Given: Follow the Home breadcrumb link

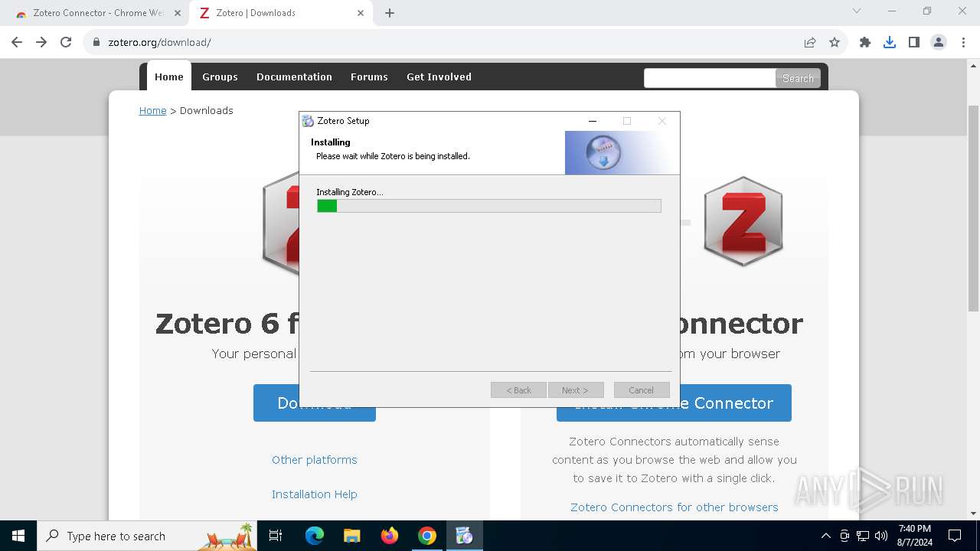Looking at the screenshot, I should pyautogui.click(x=152, y=110).
